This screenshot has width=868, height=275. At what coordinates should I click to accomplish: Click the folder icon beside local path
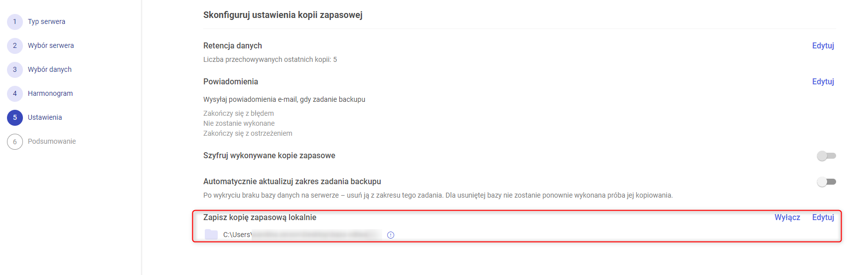211,235
